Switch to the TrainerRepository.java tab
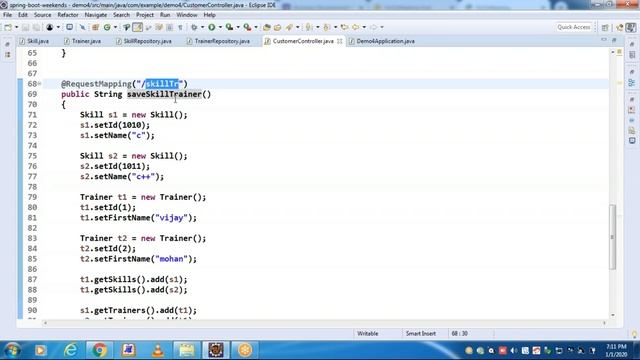The height and width of the screenshot is (360, 640). point(218,41)
